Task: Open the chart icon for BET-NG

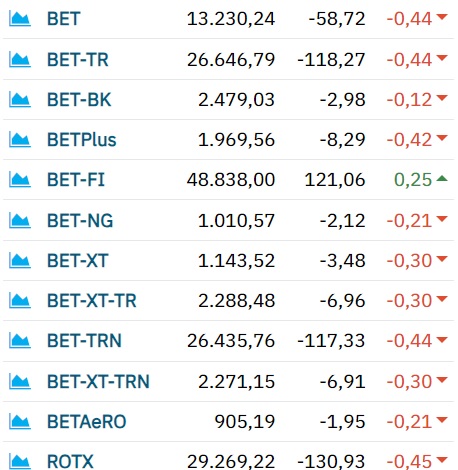Action: [x=20, y=220]
